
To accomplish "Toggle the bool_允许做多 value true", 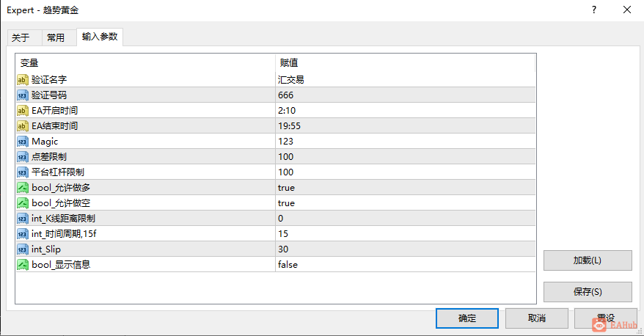I will coord(287,188).
